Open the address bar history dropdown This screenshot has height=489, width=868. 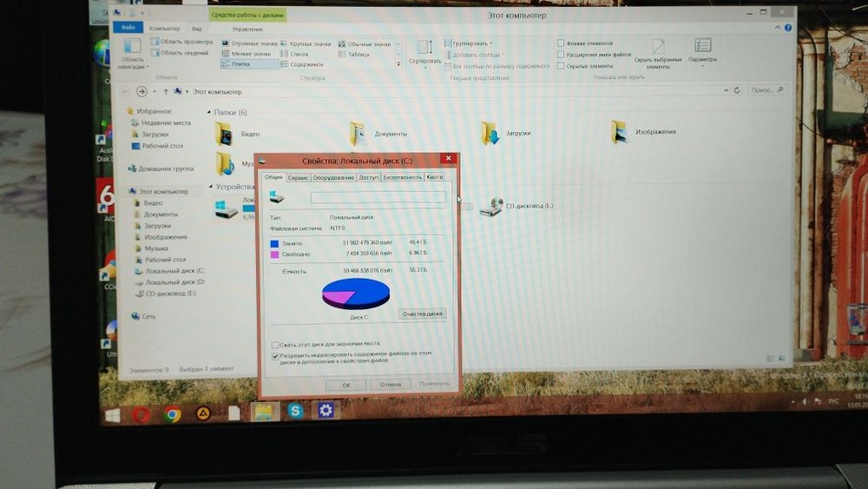pos(726,90)
